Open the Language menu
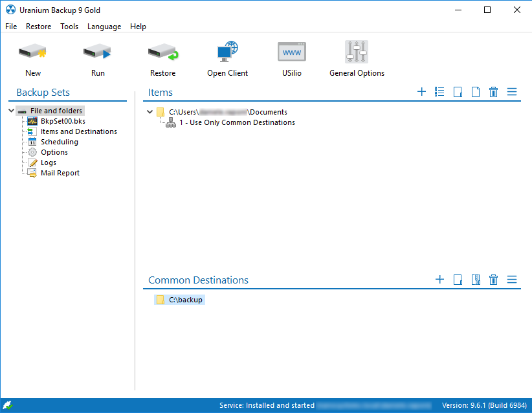Image resolution: width=532 pixels, height=413 pixels. 104,27
